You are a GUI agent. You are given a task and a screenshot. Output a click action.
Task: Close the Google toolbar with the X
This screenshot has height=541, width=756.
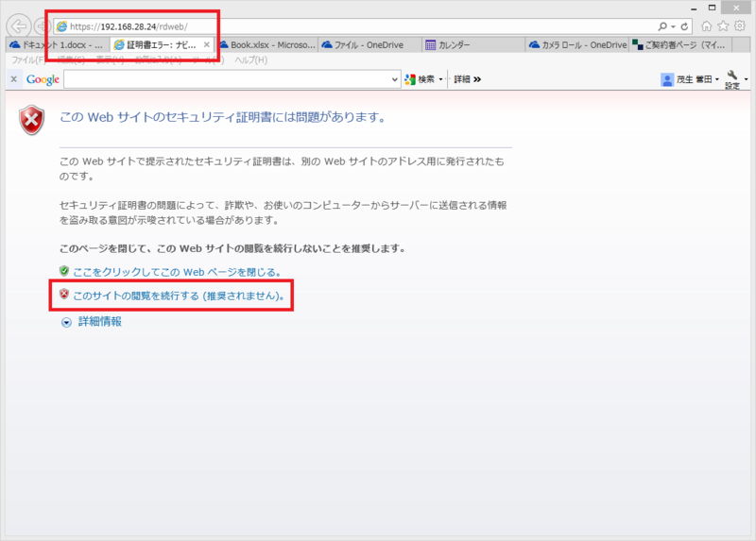14,79
